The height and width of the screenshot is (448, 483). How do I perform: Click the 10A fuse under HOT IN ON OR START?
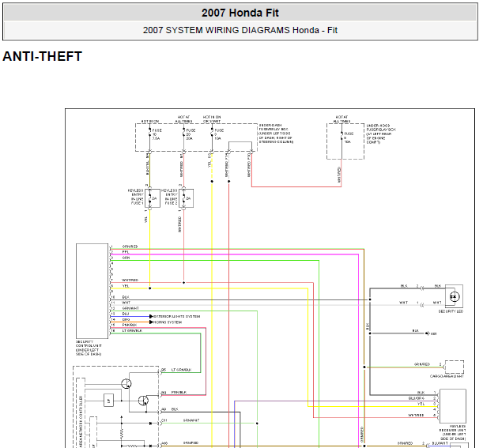click(x=217, y=134)
